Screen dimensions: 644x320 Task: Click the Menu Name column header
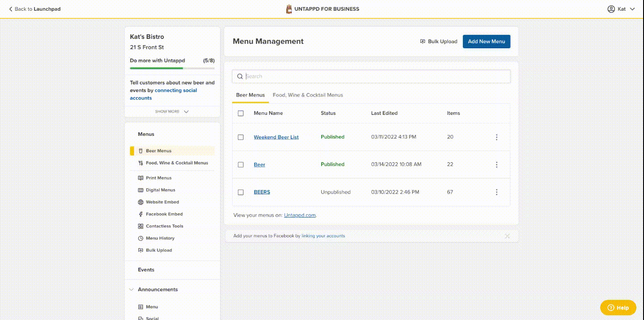[x=268, y=114]
